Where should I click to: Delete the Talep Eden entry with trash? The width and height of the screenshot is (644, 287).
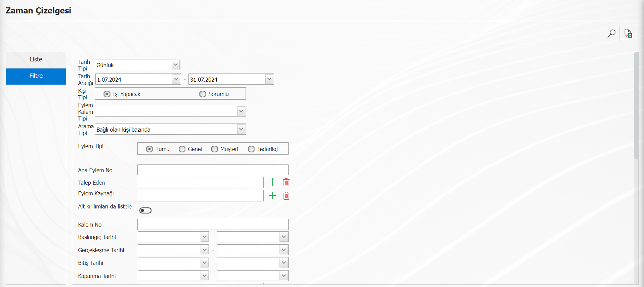(x=286, y=182)
